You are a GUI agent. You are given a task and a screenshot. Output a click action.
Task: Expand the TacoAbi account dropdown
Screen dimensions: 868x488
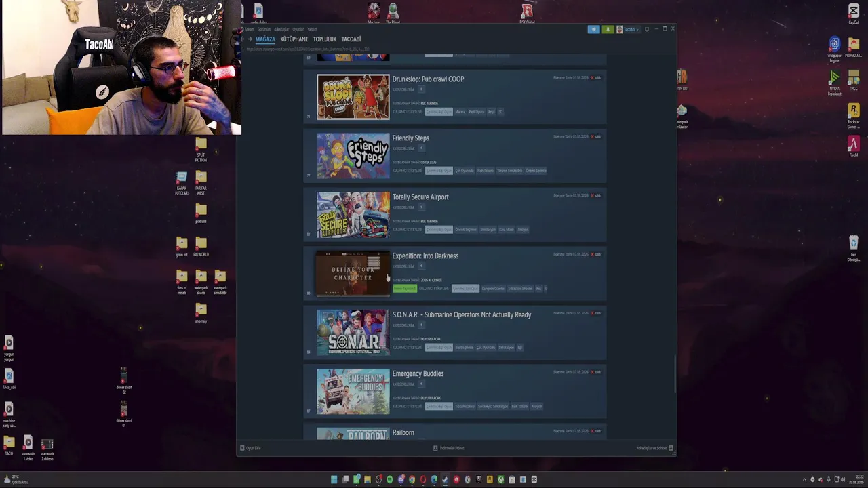628,29
